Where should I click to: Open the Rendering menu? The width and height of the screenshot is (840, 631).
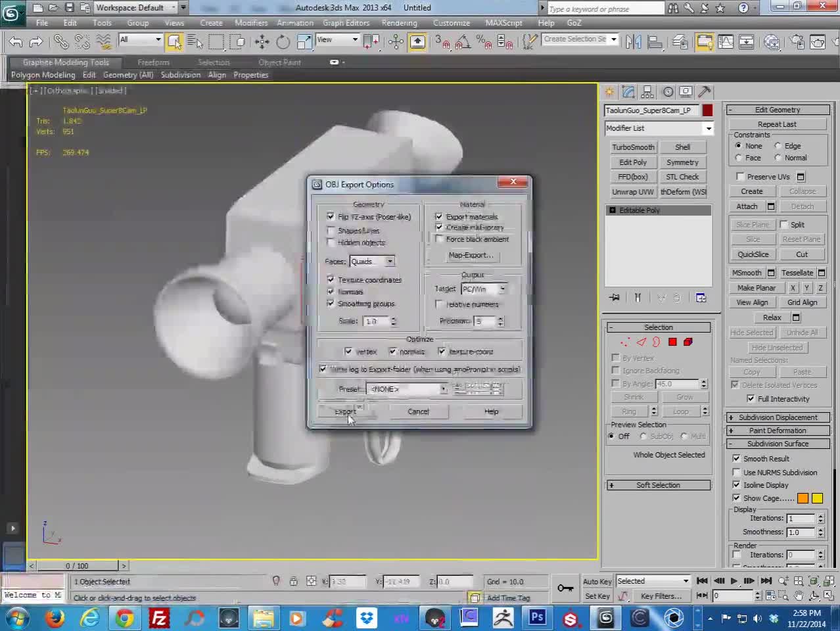[x=400, y=23]
